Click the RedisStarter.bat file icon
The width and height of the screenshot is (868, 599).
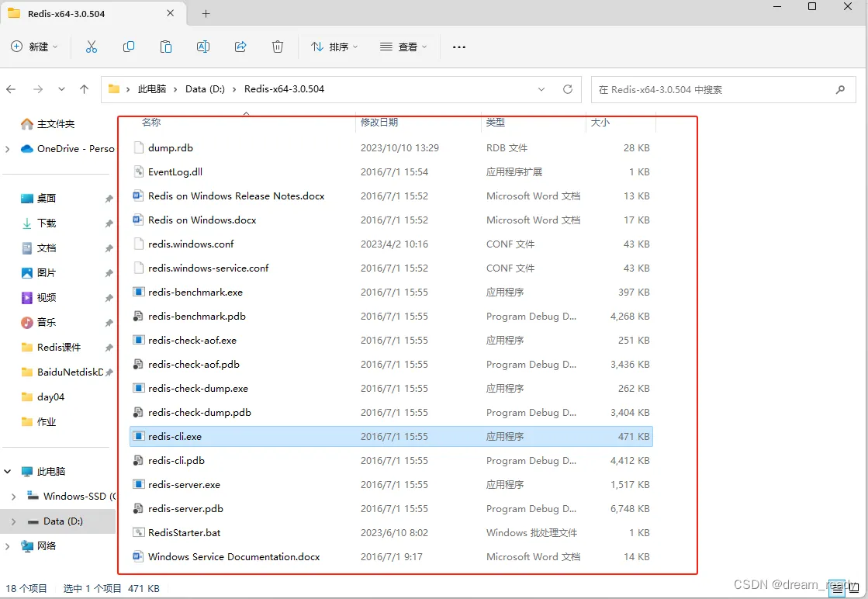click(x=139, y=532)
